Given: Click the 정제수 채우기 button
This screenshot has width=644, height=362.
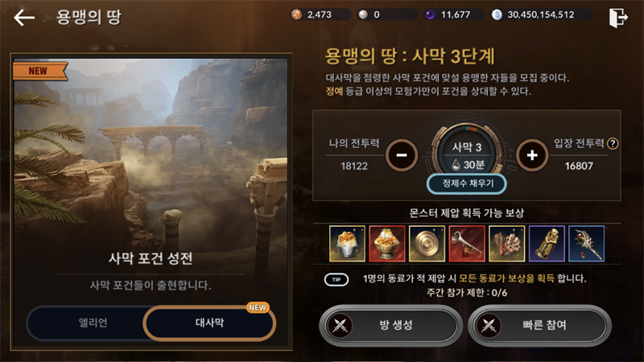Looking at the screenshot, I should tap(467, 183).
